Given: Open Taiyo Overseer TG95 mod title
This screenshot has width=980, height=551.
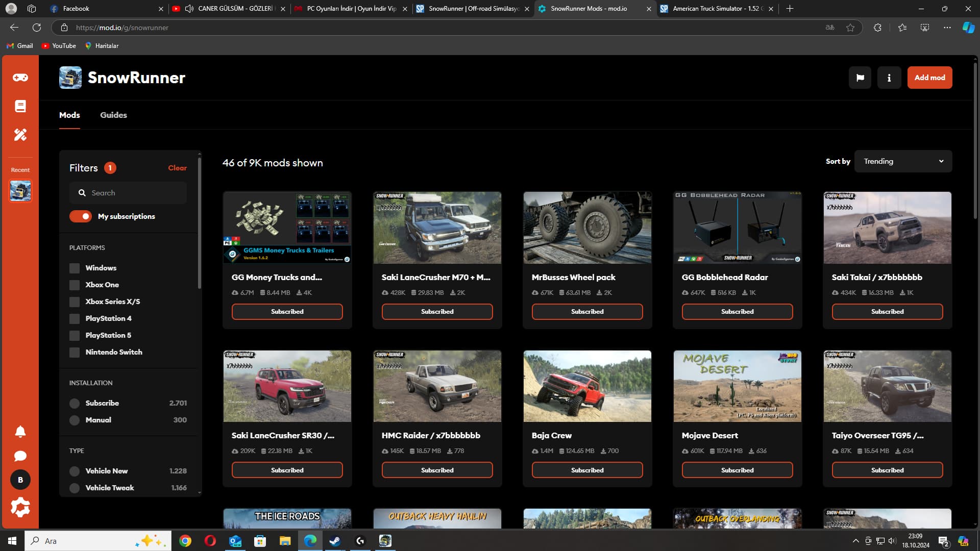Looking at the screenshot, I should click(x=877, y=435).
